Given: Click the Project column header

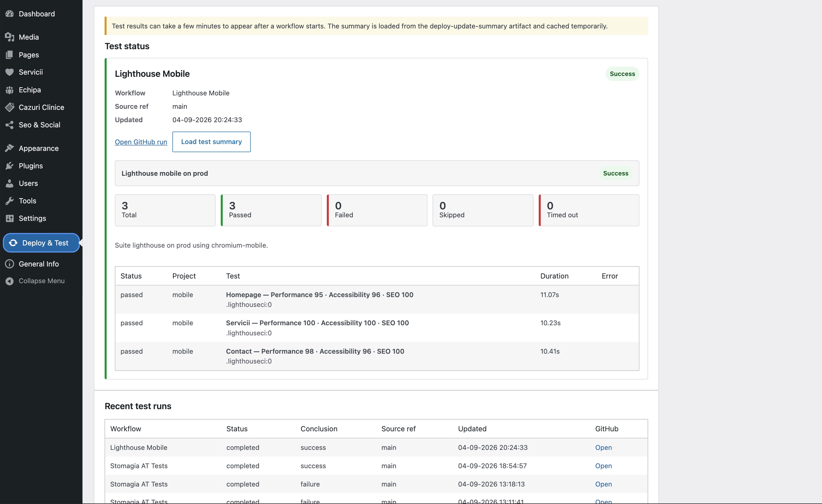Looking at the screenshot, I should (x=184, y=276).
